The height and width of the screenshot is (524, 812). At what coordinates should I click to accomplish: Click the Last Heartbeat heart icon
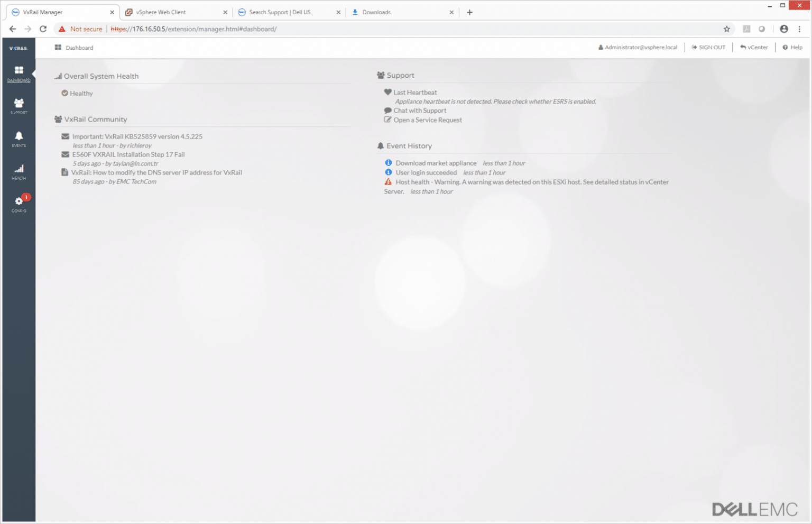click(388, 92)
